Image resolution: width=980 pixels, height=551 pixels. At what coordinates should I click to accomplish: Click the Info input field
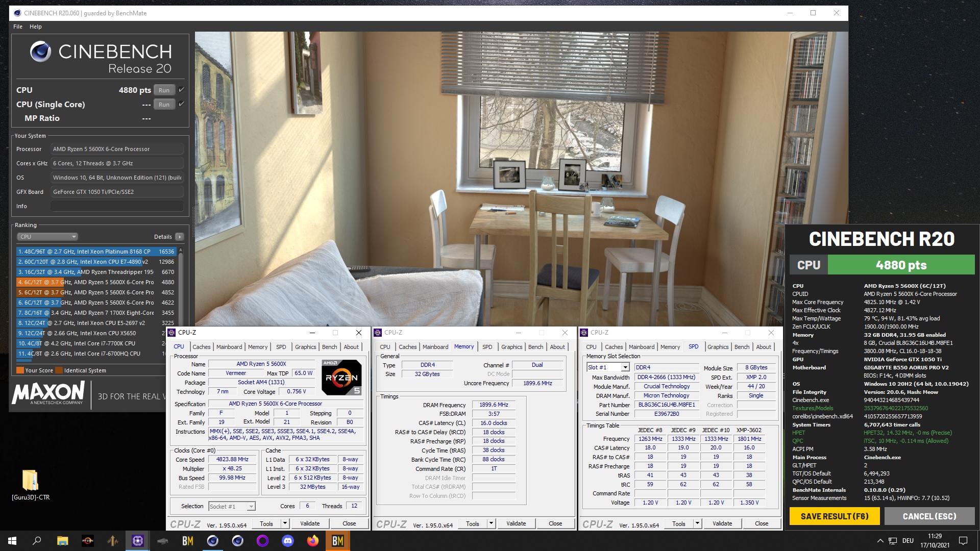pyautogui.click(x=117, y=206)
